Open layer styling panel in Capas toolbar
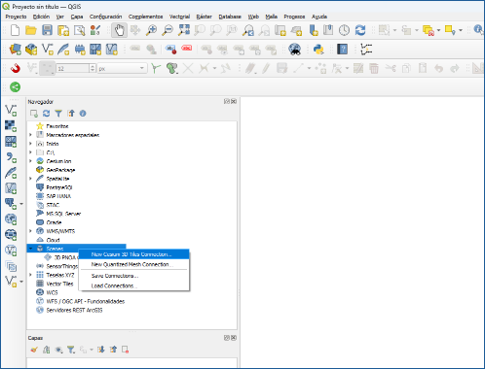485x369 pixels. point(34,350)
